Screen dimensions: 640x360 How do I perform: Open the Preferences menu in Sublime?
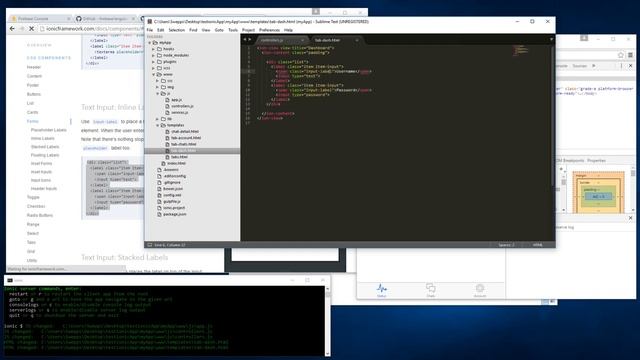point(269,30)
